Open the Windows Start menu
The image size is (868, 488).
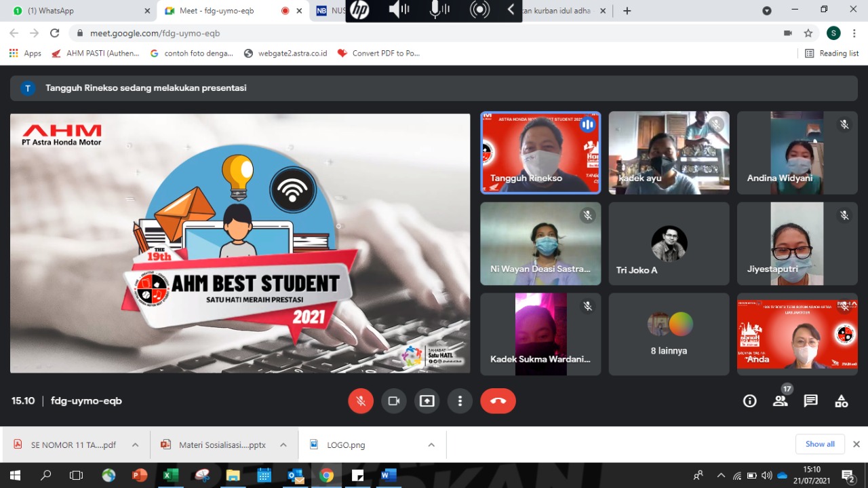(x=15, y=475)
